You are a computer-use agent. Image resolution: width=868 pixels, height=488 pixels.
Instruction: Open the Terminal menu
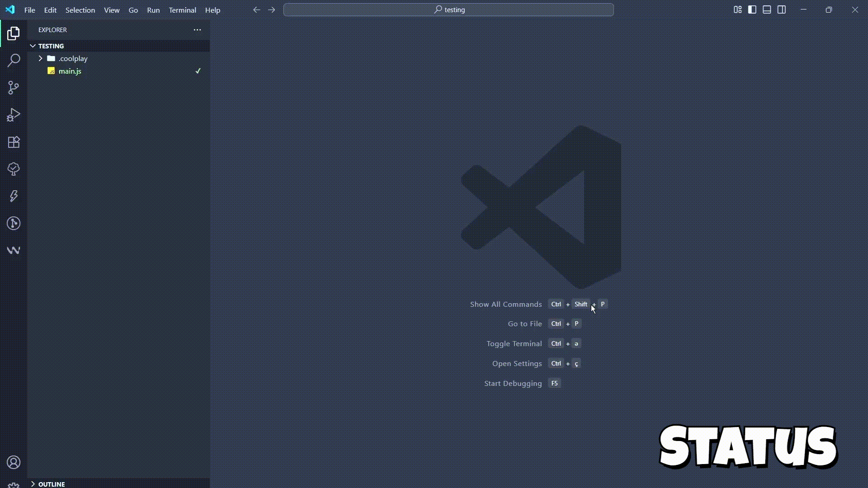(x=182, y=10)
